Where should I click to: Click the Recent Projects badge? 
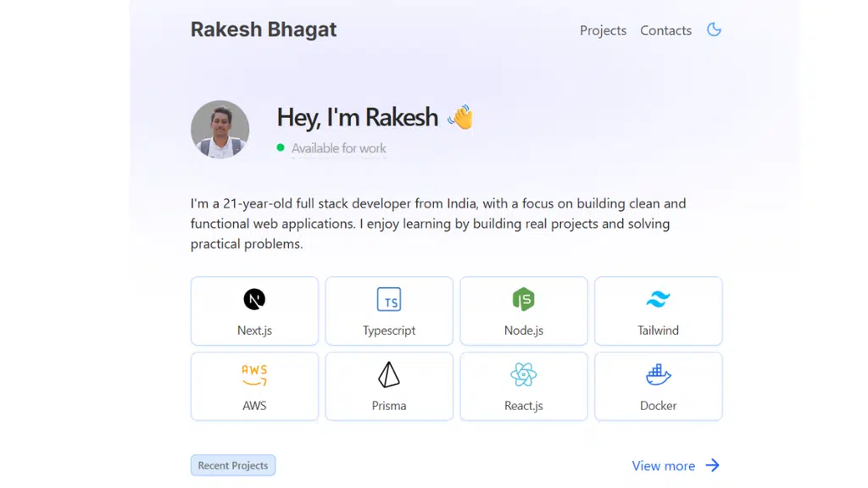coord(233,465)
